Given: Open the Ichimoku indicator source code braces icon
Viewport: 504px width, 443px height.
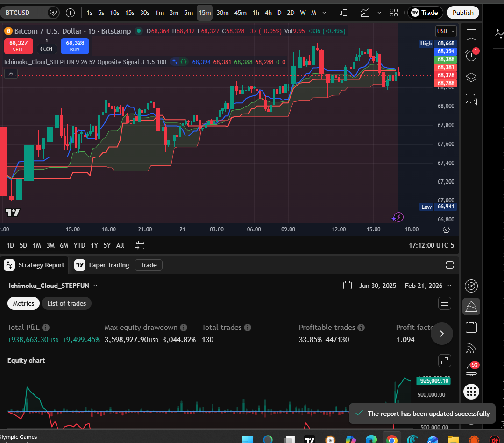Looking at the screenshot, I should (184, 62).
